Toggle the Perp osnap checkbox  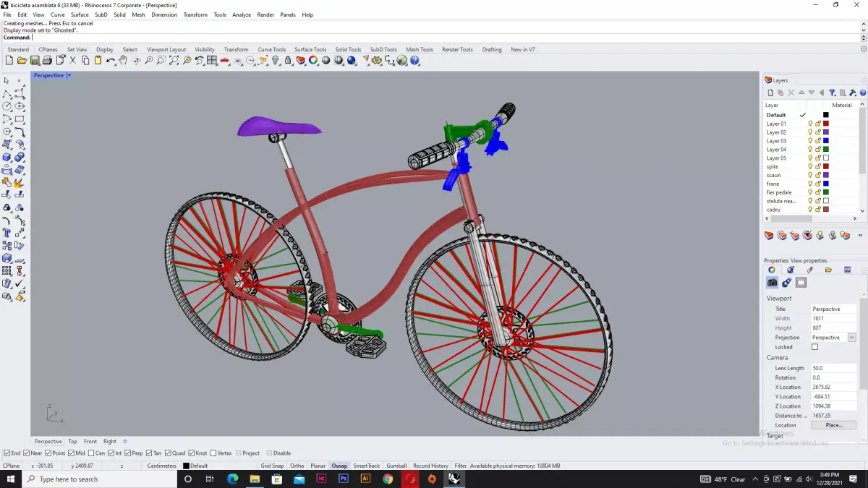coord(127,453)
